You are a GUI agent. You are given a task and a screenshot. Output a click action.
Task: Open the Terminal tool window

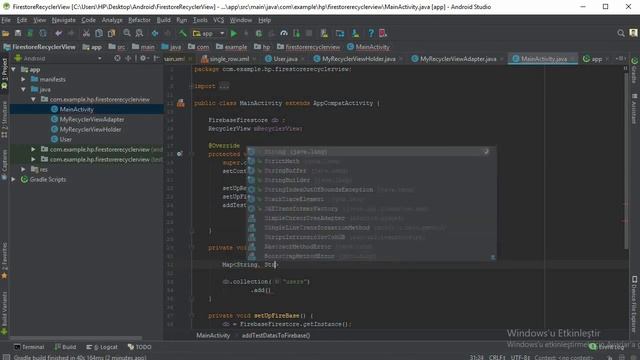[29, 347]
